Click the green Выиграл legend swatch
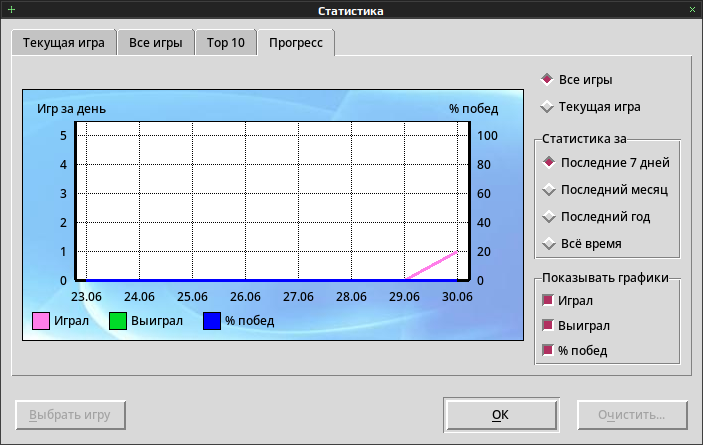The height and width of the screenshot is (445, 703). [118, 321]
